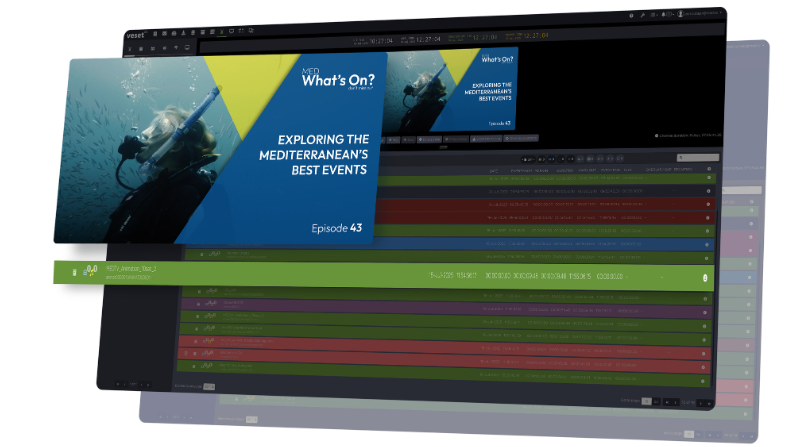Viewport: 795px width, 447px height.
Task: Open the items-per-page dropdown below the playlist
Action: tap(209, 387)
